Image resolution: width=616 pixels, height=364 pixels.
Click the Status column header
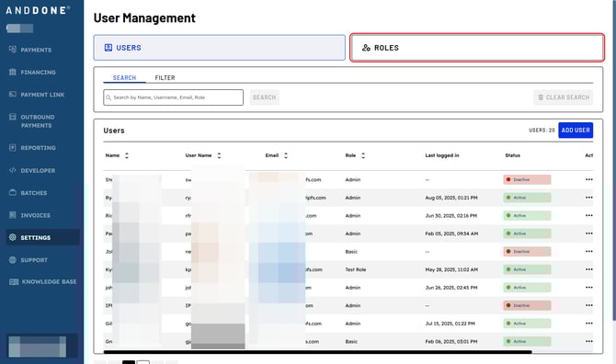pos(512,155)
